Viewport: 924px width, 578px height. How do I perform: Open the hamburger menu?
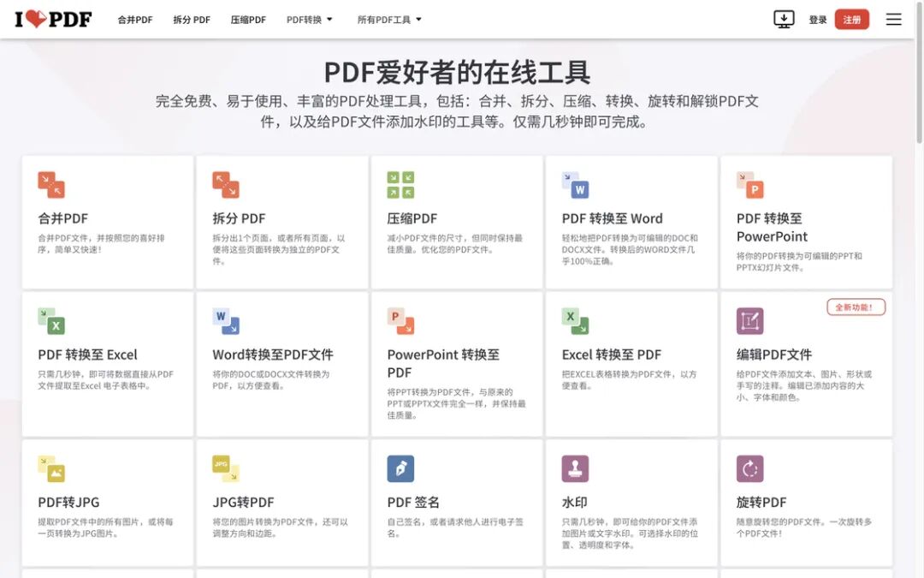tap(893, 20)
